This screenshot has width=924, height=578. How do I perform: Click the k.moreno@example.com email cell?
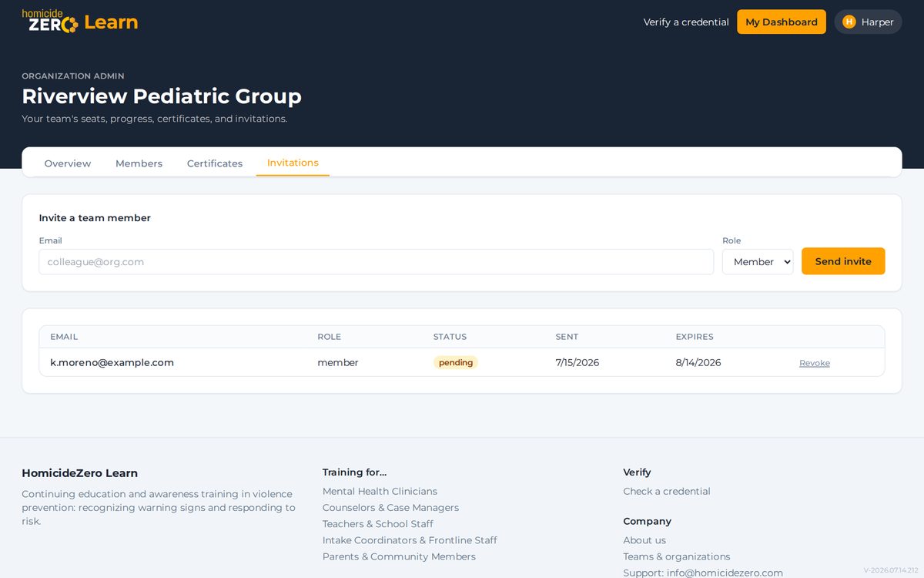(x=112, y=362)
